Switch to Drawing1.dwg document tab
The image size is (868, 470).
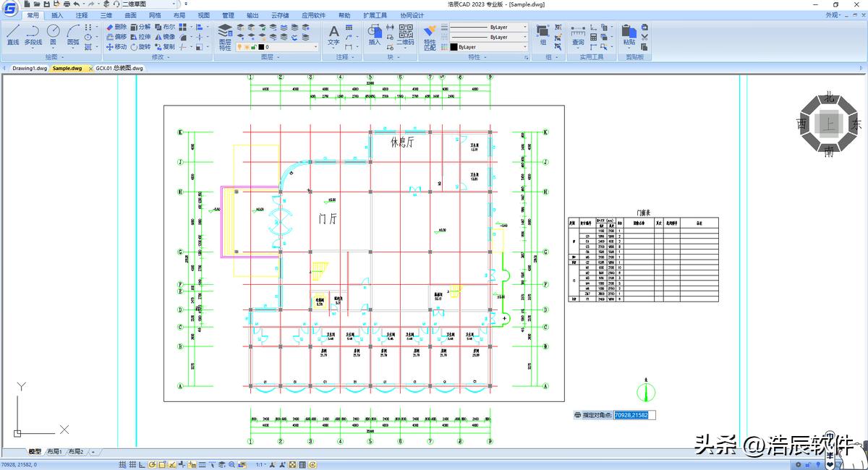[30, 68]
